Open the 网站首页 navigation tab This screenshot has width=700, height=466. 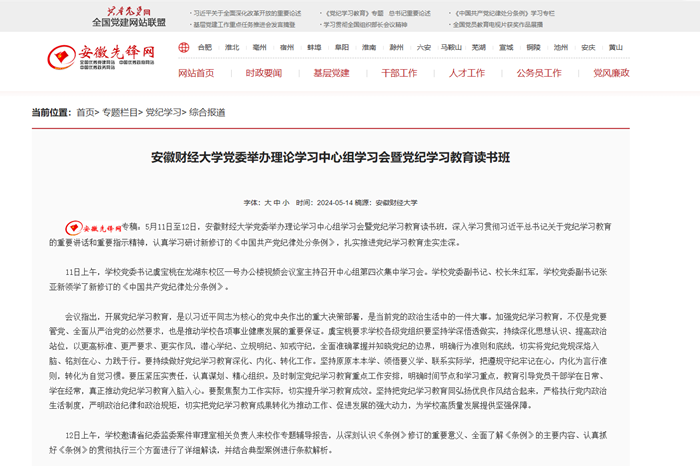[196, 73]
